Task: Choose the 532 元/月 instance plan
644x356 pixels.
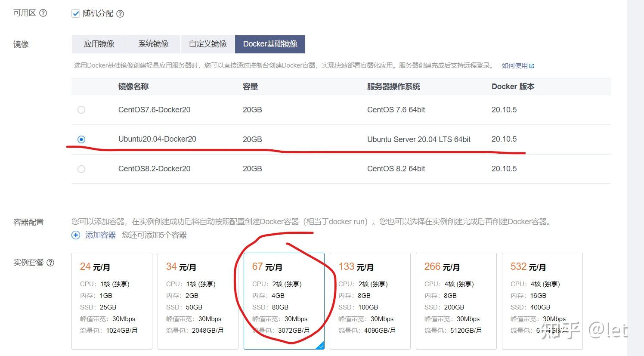Action: [542, 301]
